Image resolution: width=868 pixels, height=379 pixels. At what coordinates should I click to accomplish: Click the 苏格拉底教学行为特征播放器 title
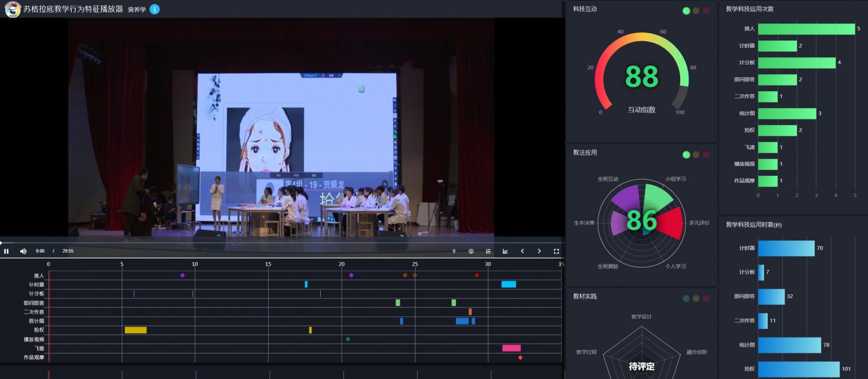click(x=73, y=9)
